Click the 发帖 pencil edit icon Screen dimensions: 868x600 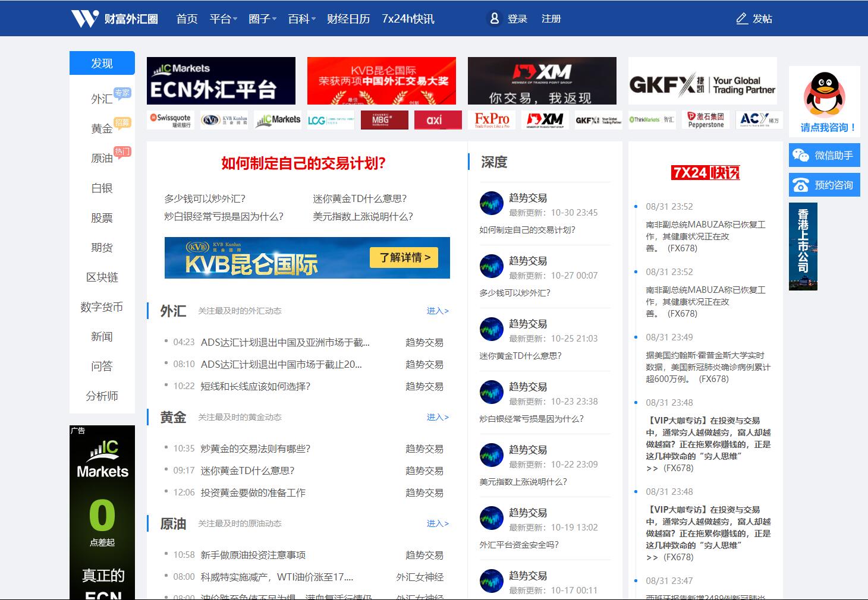pos(741,18)
